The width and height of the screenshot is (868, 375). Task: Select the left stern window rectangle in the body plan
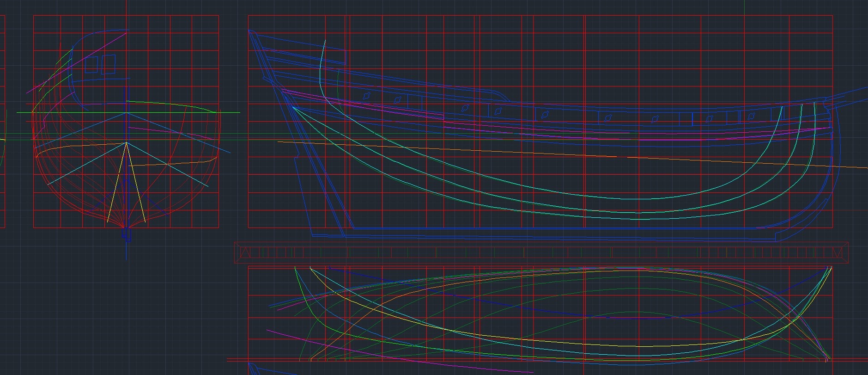pyautogui.click(x=91, y=65)
